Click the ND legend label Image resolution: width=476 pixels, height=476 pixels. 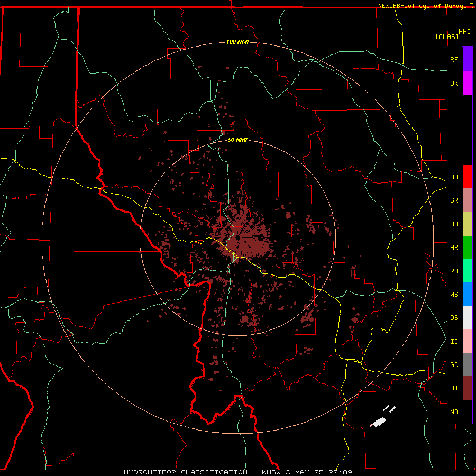pyautogui.click(x=454, y=412)
